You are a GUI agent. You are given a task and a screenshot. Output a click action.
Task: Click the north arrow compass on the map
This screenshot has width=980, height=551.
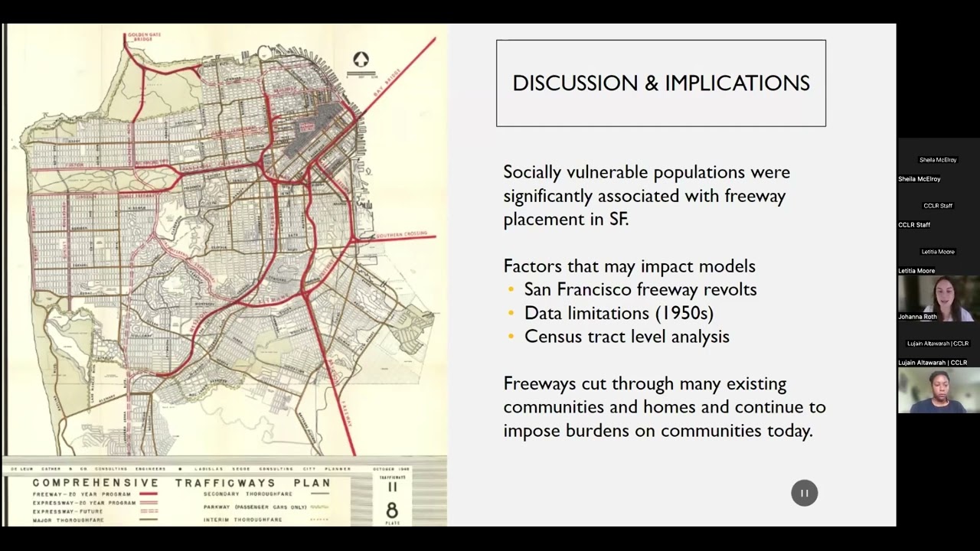(x=361, y=60)
